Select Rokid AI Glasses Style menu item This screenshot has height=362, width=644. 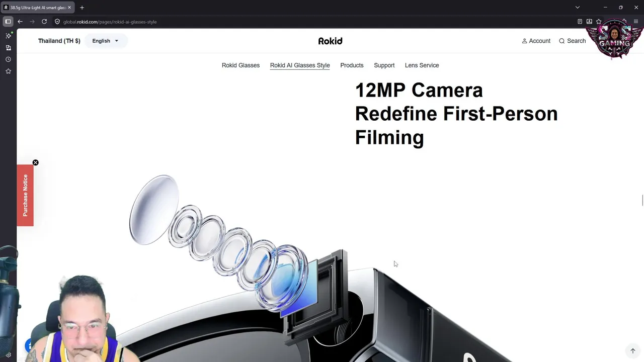300,65
